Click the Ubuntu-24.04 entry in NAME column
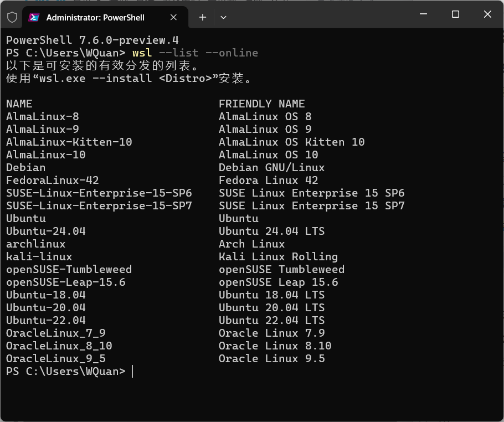The image size is (504, 422). coord(46,231)
